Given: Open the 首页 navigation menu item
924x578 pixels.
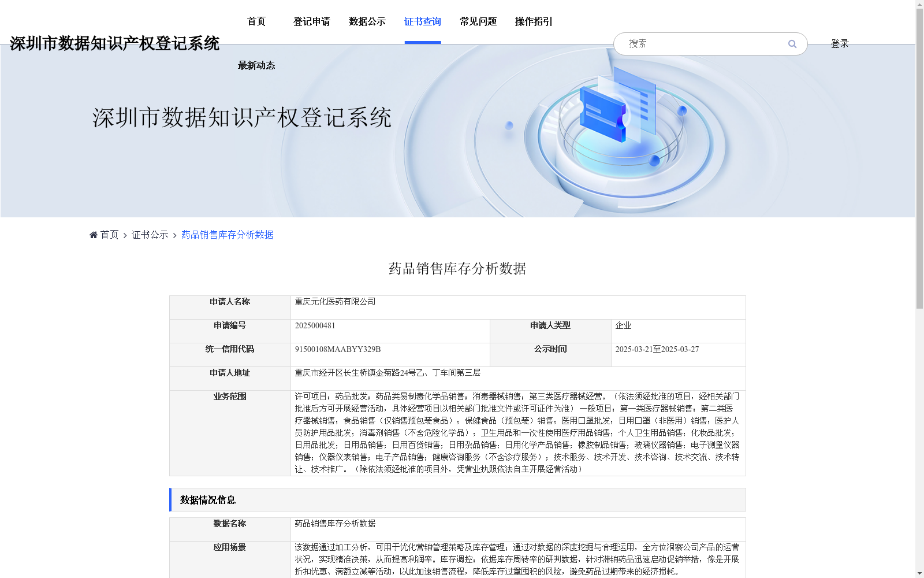Looking at the screenshot, I should [x=256, y=21].
